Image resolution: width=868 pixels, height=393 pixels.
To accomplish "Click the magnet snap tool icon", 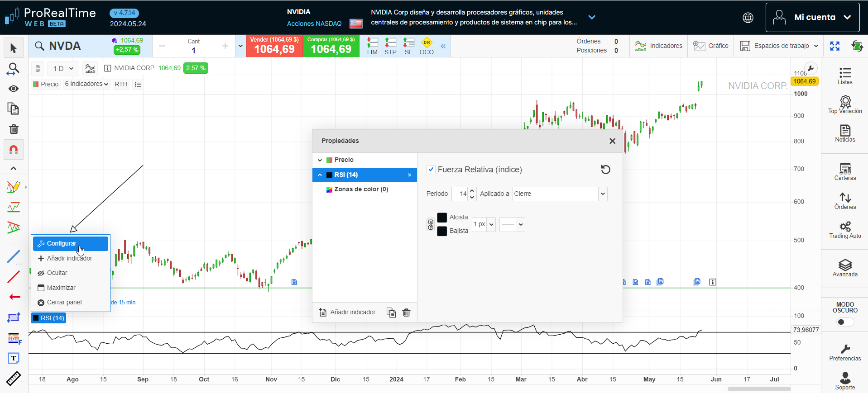I will coord(14,150).
